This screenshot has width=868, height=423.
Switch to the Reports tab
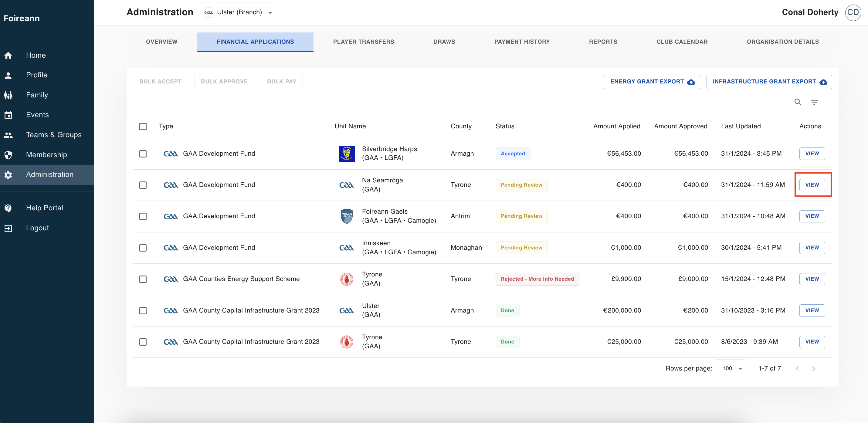(603, 42)
